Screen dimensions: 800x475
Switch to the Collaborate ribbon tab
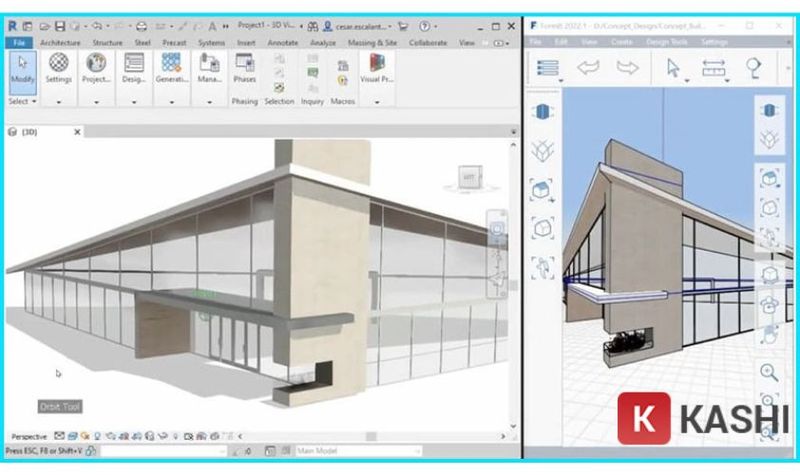point(428,43)
